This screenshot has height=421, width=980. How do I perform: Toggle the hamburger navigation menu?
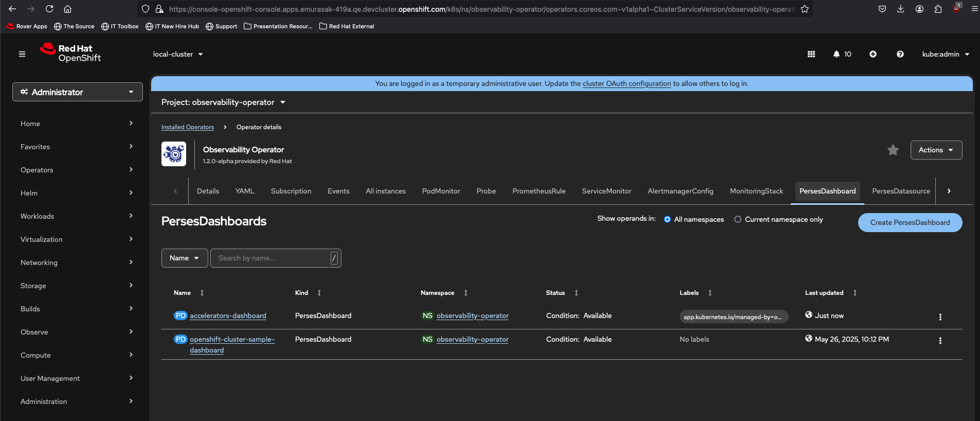tap(22, 54)
